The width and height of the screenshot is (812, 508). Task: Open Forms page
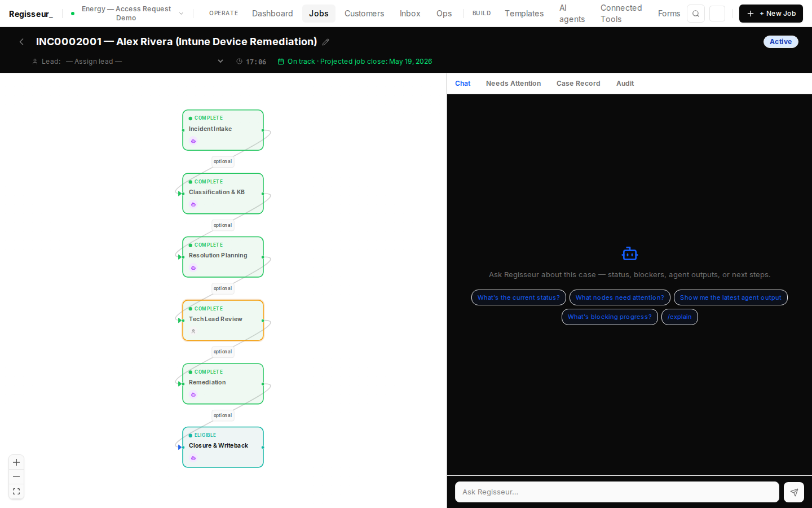669,14
